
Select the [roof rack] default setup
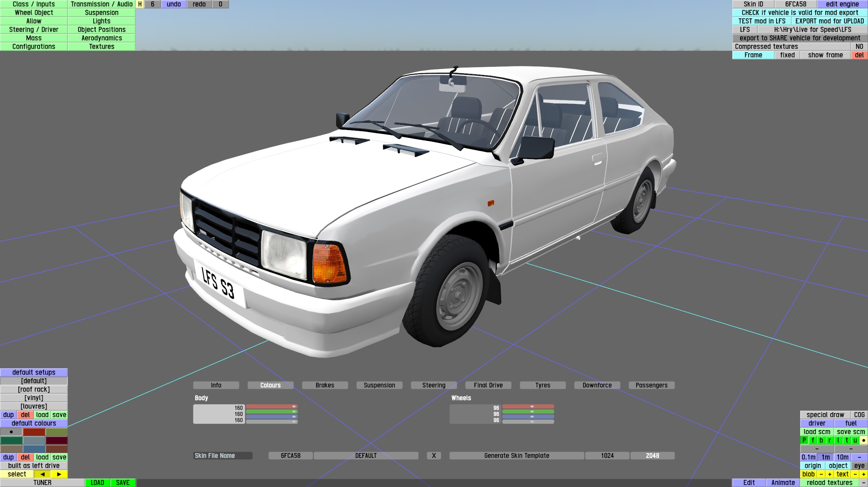[x=34, y=389]
